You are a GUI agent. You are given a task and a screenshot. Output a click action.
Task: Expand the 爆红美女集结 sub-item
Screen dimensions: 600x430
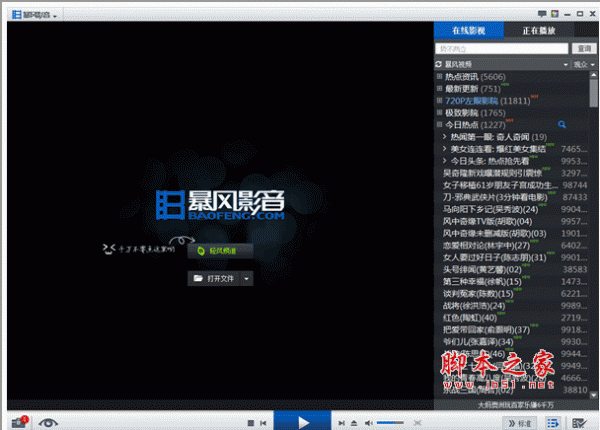click(x=445, y=148)
